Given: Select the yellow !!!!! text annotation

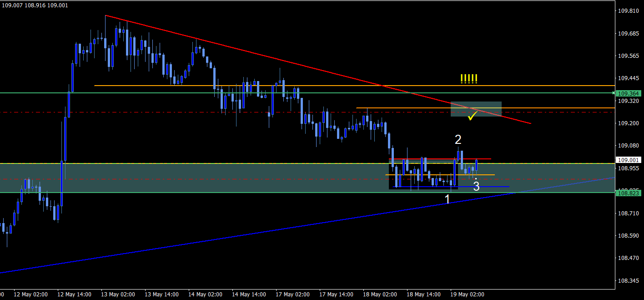Looking at the screenshot, I should tap(469, 79).
